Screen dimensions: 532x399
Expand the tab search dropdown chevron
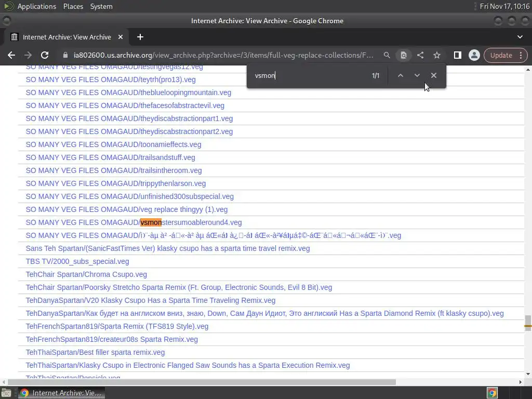coord(520,37)
